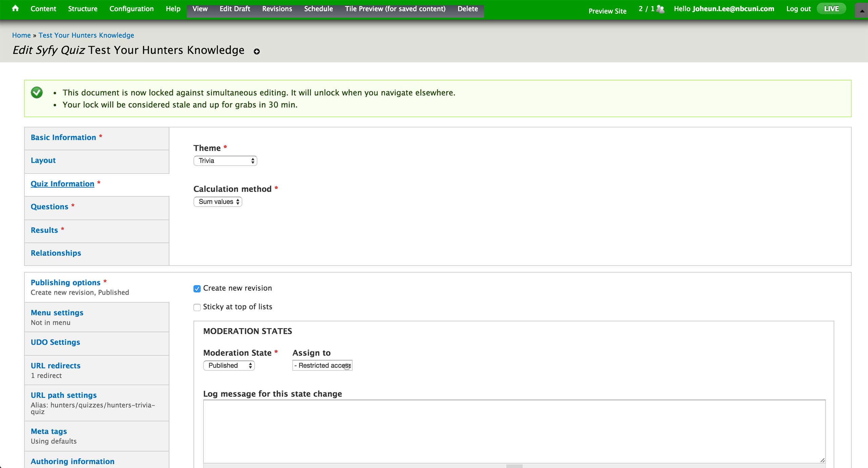868x468 pixels.
Task: Toggle the LIVE environment indicator
Action: click(x=831, y=9)
